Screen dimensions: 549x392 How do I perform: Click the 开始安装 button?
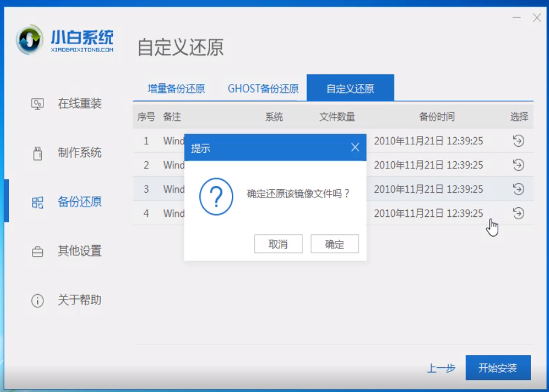click(x=498, y=368)
